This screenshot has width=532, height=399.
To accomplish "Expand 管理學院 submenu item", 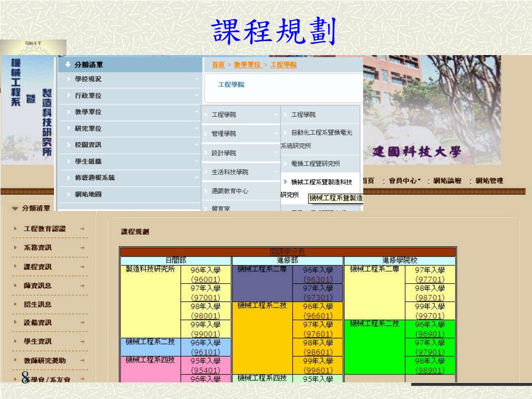I will pyautogui.click(x=241, y=134).
